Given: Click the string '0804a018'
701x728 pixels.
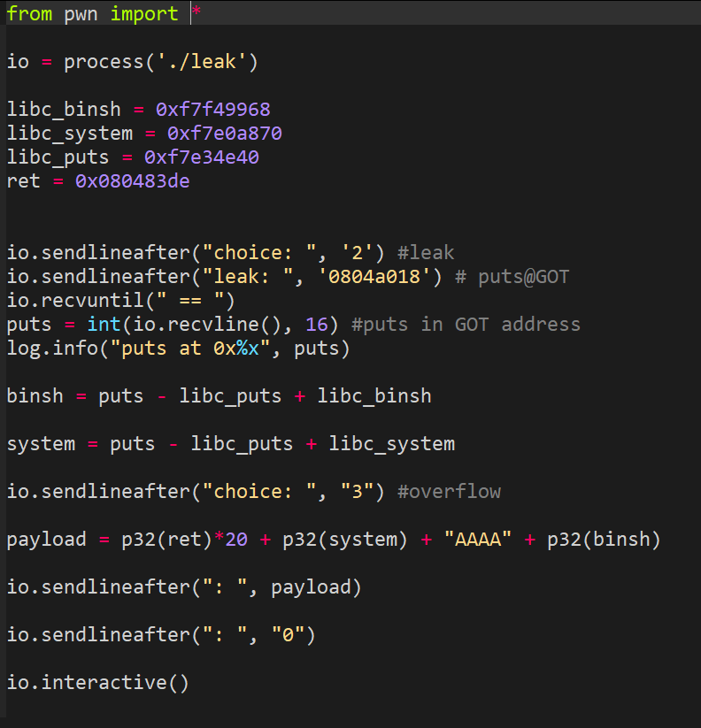Looking at the screenshot, I should pyautogui.click(x=374, y=277).
